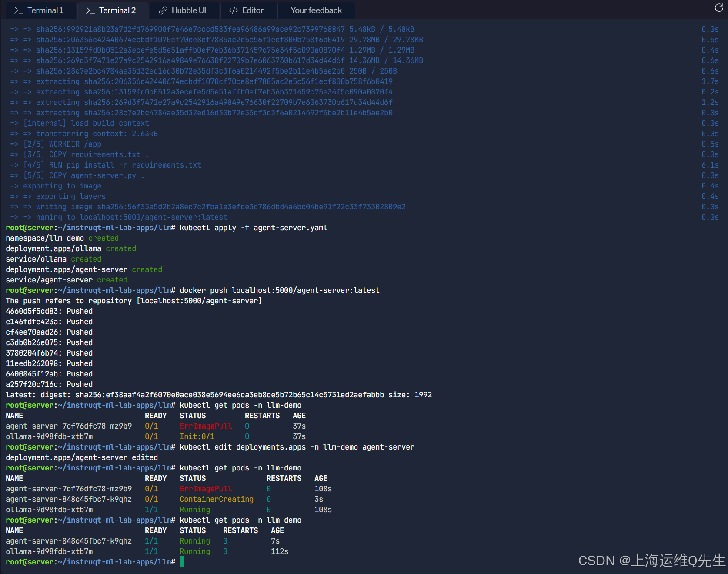Click RESTARTS column header of last table

(x=240, y=530)
